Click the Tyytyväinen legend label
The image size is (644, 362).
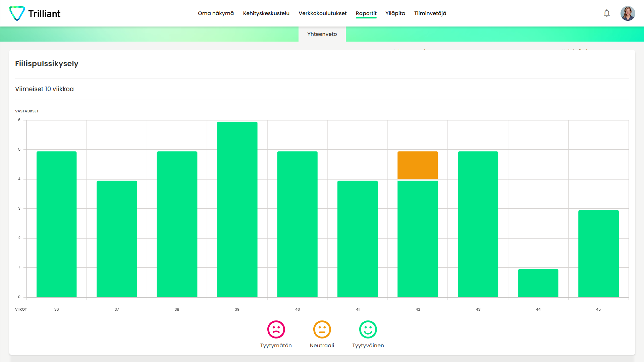coord(368,345)
